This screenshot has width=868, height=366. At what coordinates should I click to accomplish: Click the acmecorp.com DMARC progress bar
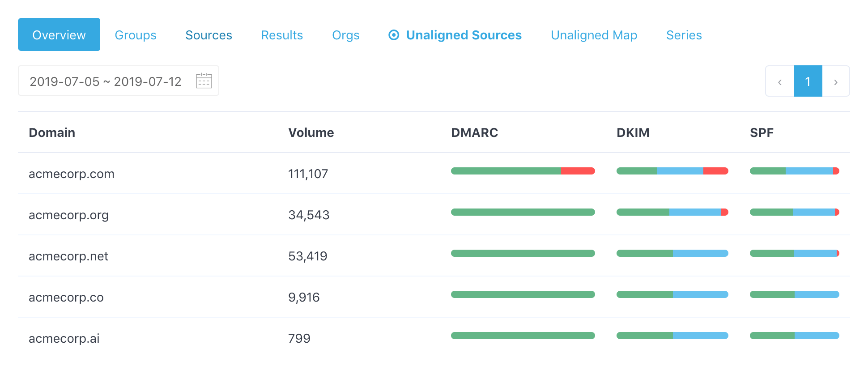pos(523,171)
